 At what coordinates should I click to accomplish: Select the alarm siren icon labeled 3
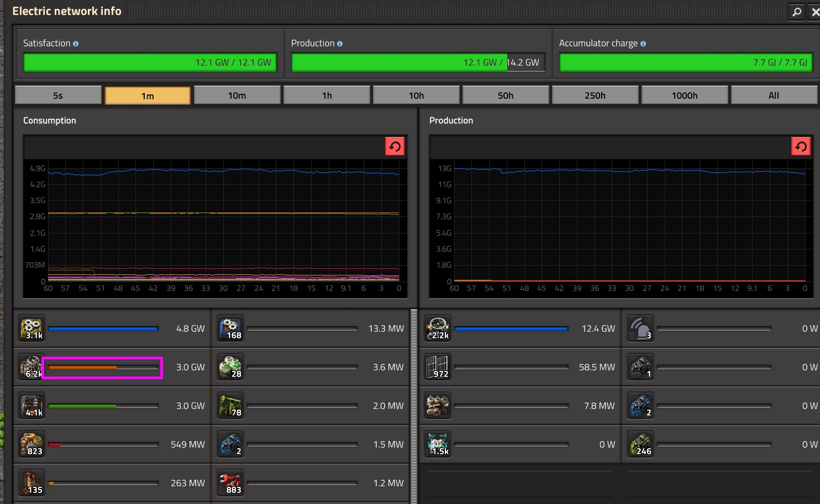[641, 328]
